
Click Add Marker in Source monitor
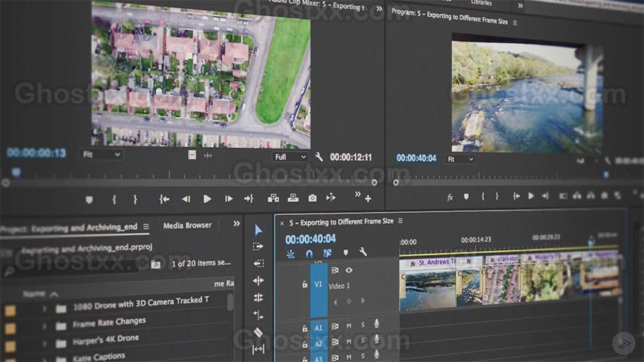[89, 200]
